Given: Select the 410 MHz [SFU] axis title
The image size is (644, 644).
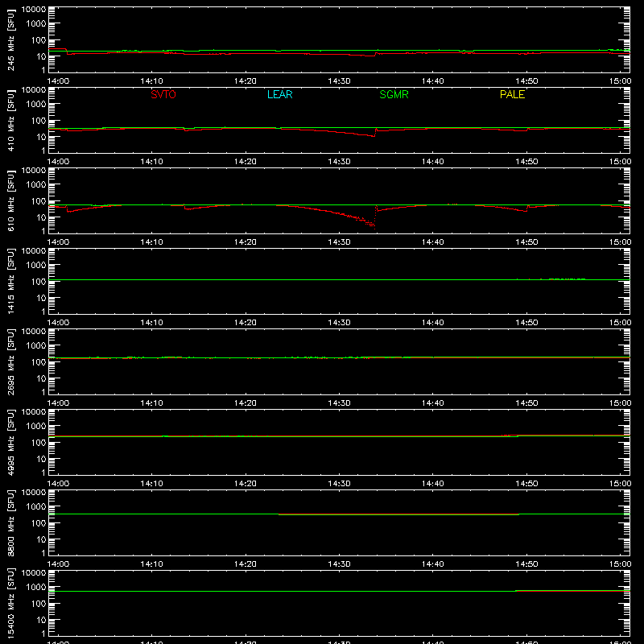Looking at the screenshot, I should 11,120.
